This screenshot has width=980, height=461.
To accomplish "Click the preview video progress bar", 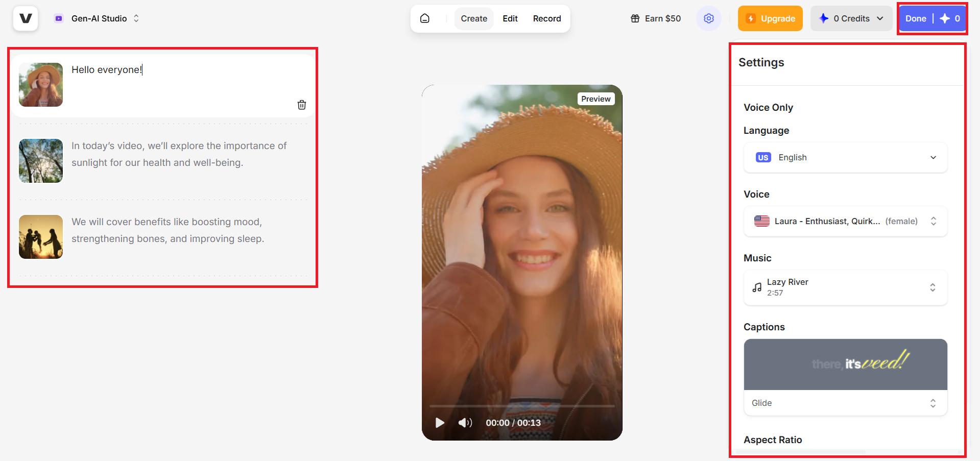I will coord(522,406).
